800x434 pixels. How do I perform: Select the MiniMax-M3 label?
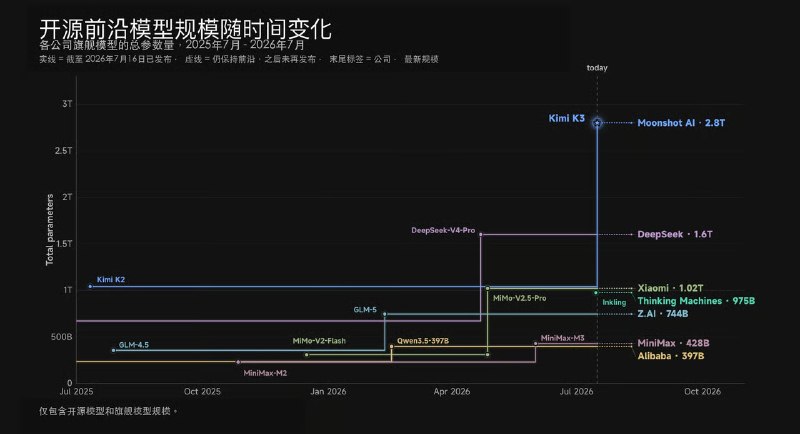[562, 338]
